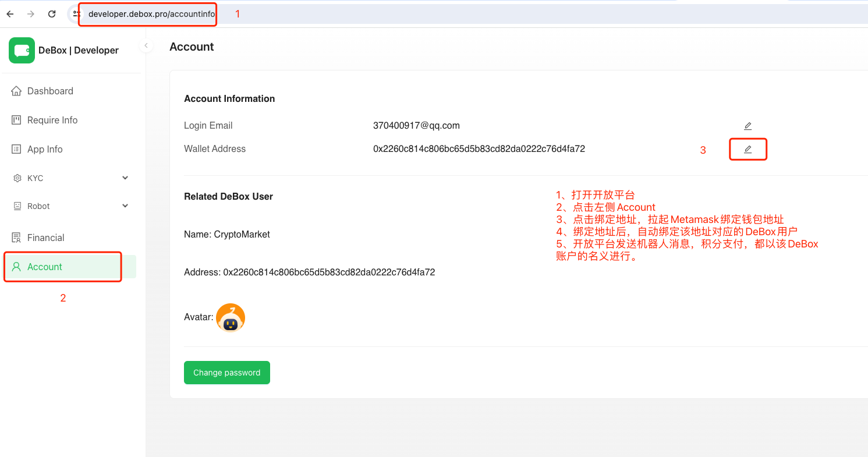The width and height of the screenshot is (868, 457).
Task: Collapse the sidebar with the chevron toggle
Action: (146, 45)
